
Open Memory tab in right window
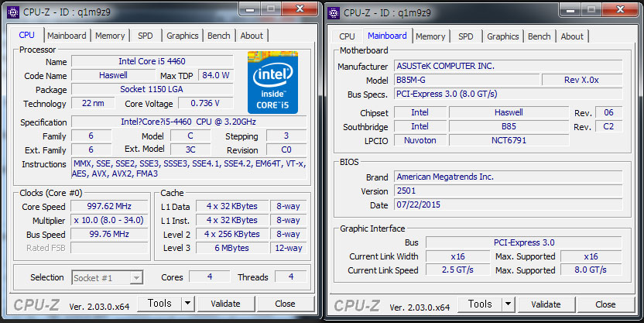tap(430, 36)
